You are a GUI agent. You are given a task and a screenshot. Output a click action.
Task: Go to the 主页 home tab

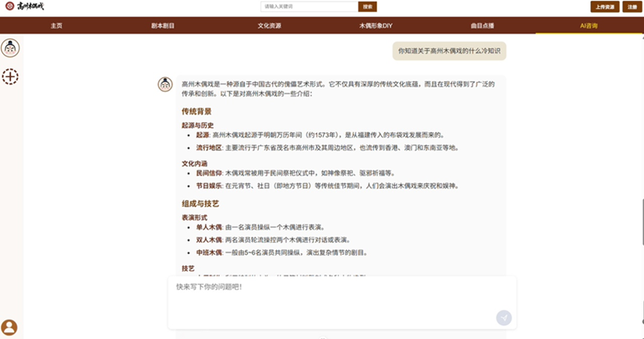pyautogui.click(x=57, y=25)
